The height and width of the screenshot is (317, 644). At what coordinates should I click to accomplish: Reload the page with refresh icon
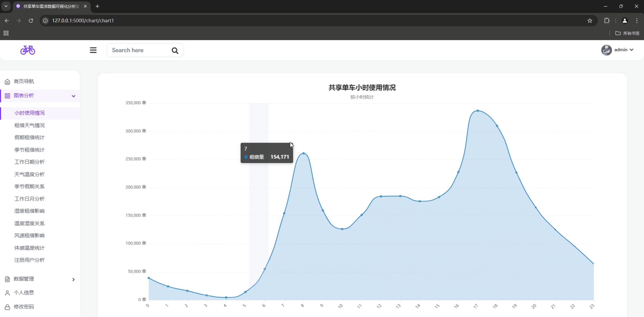coord(31,21)
